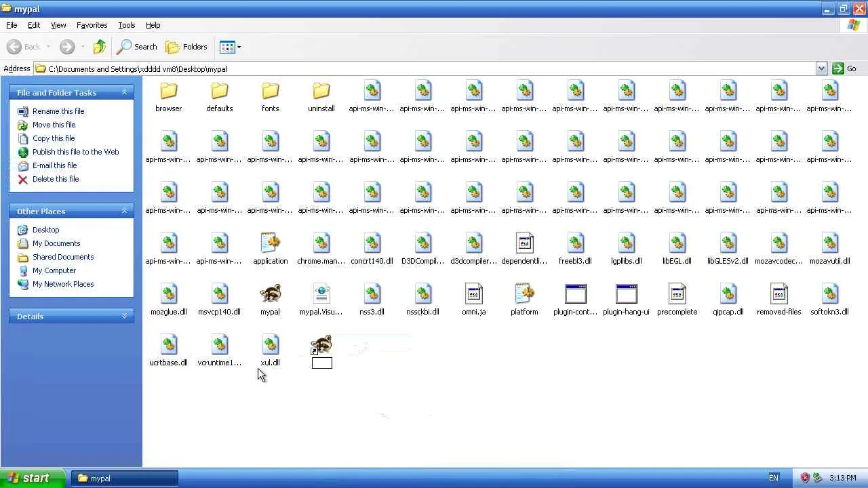Screen dimensions: 868x488
Task: Open the uninstall folder
Action: [x=321, y=97]
